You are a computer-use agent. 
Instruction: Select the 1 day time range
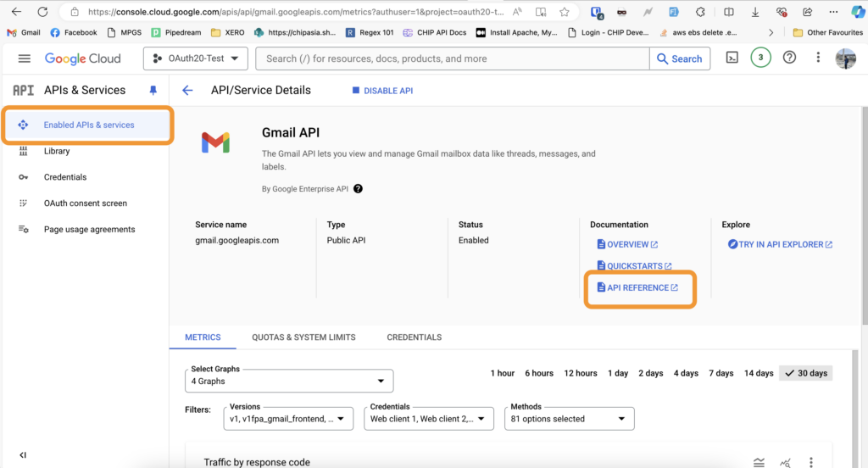618,373
